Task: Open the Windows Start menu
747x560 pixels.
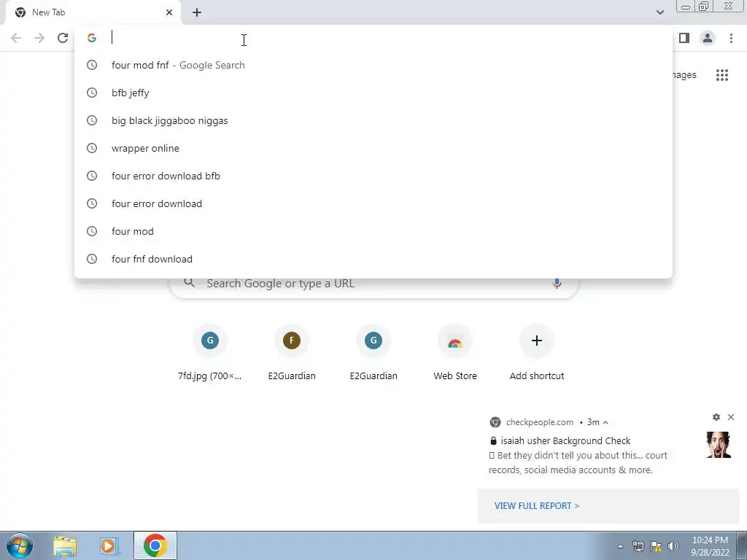Action: coord(20,545)
